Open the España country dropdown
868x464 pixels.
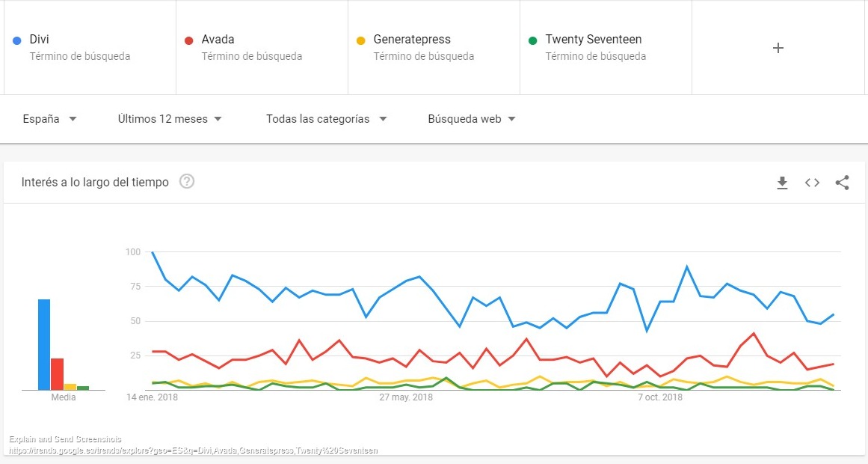[49, 119]
